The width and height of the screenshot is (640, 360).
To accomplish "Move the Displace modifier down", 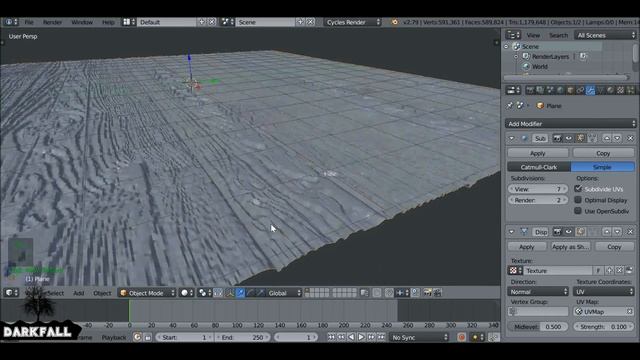I will pos(617,232).
